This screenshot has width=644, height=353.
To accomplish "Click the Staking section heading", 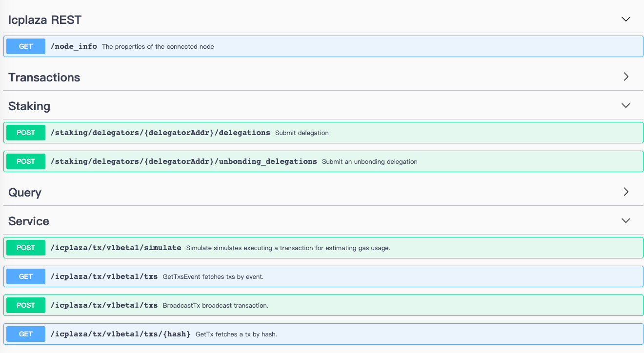I will point(29,106).
